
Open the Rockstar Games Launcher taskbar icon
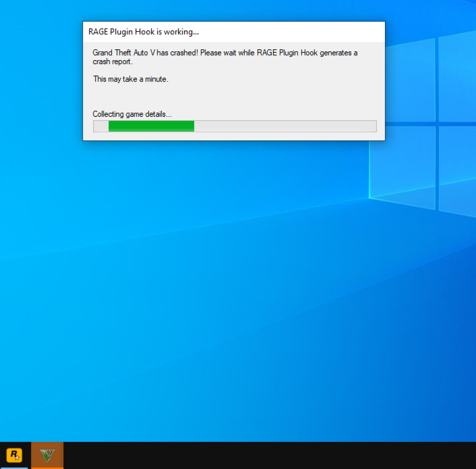click(14, 456)
